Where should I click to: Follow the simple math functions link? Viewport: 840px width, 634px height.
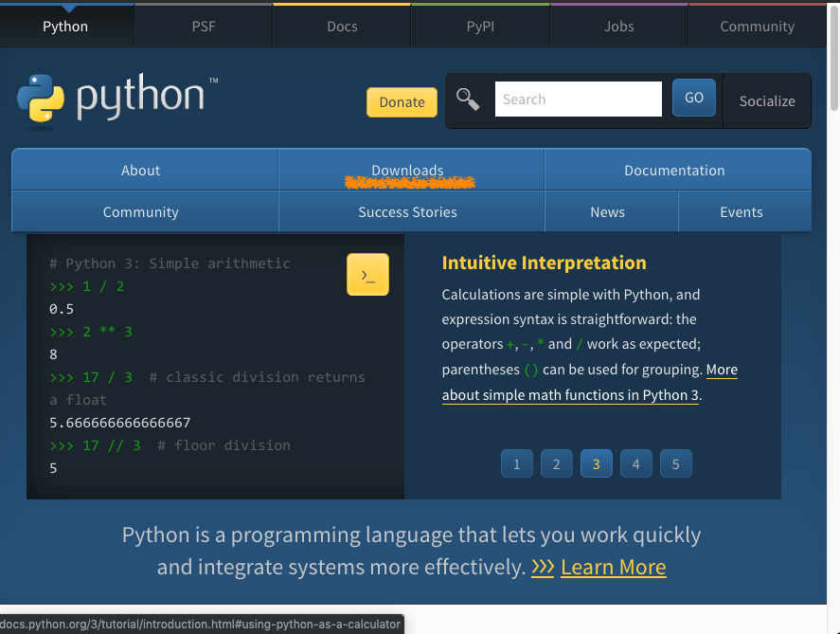pyautogui.click(x=570, y=395)
